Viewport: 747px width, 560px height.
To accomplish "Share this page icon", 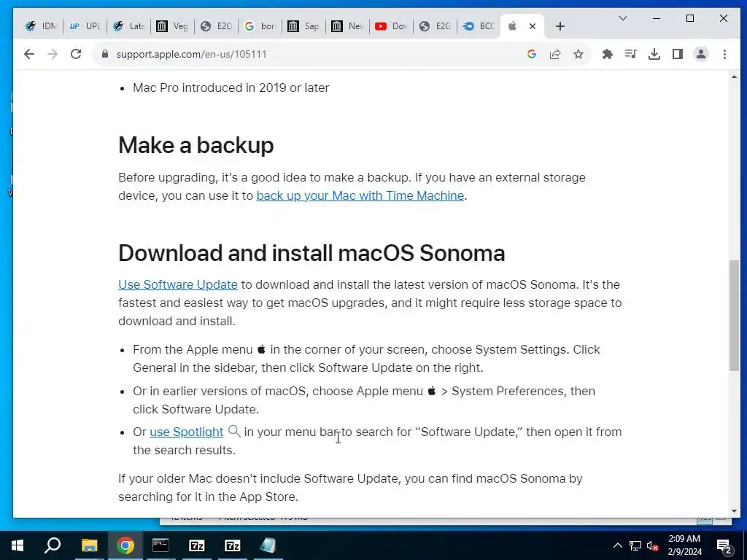I will tap(555, 54).
